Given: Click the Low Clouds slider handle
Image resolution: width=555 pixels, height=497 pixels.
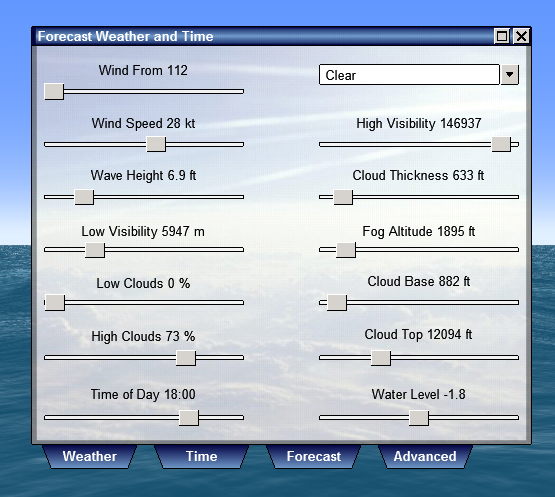Looking at the screenshot, I should (55, 303).
